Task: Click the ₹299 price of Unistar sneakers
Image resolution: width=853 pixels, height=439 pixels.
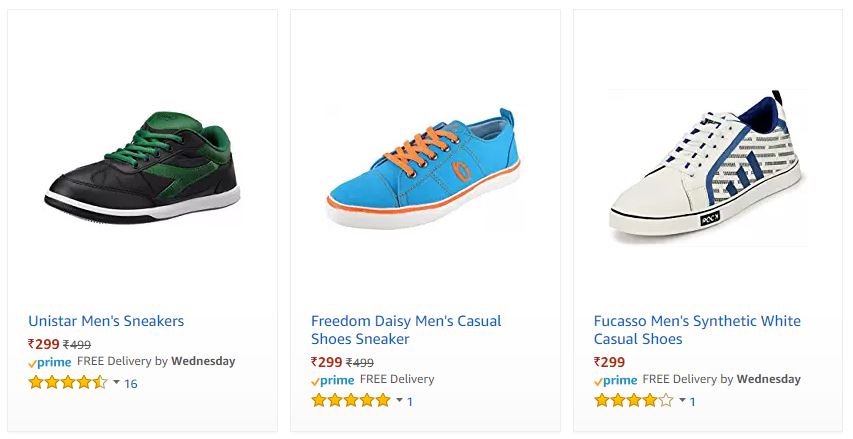Action: [44, 344]
